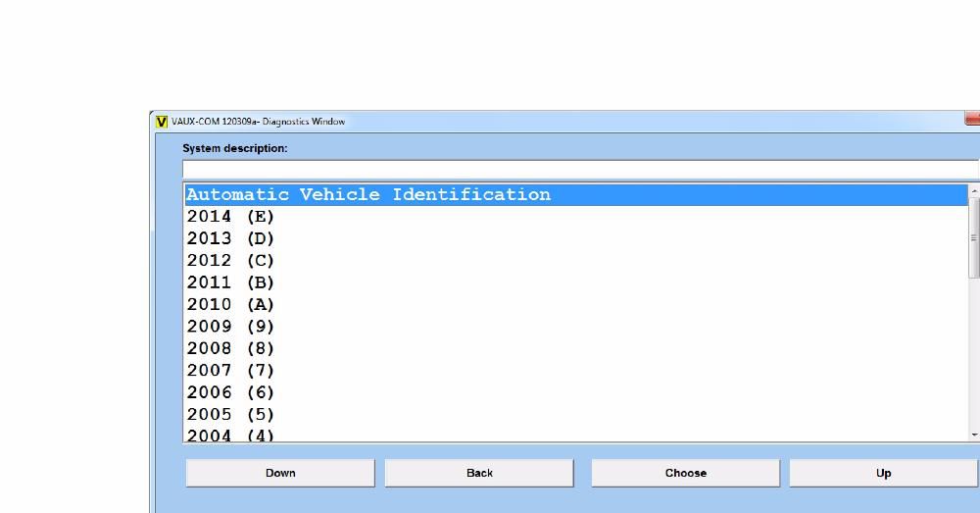Highlight the 2009 (9) entry
The width and height of the screenshot is (980, 513).
pos(231,327)
